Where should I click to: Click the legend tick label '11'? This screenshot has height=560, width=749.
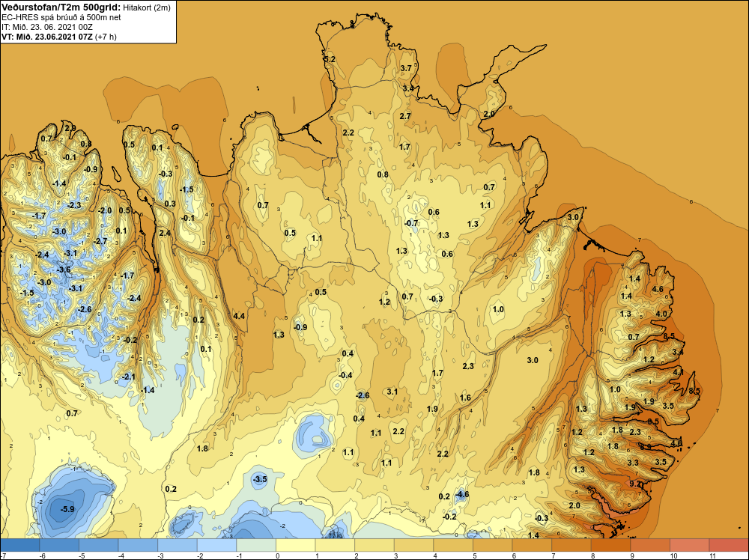[712, 556]
